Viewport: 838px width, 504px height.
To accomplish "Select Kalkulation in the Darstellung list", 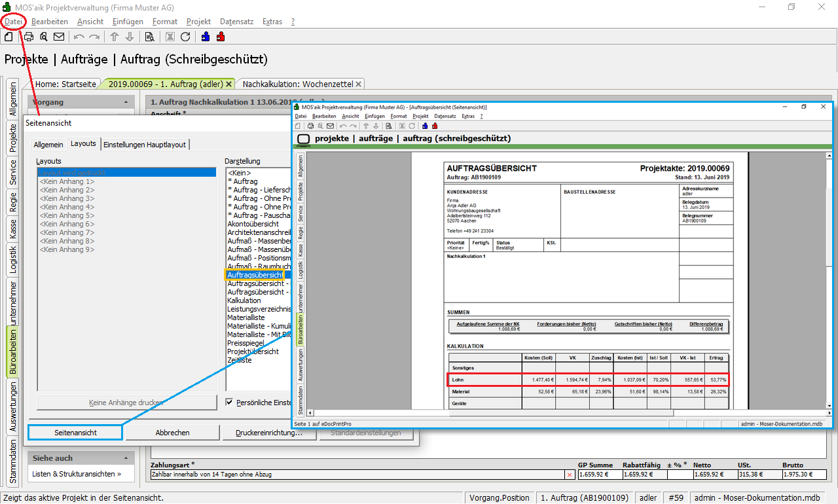I will point(244,300).
